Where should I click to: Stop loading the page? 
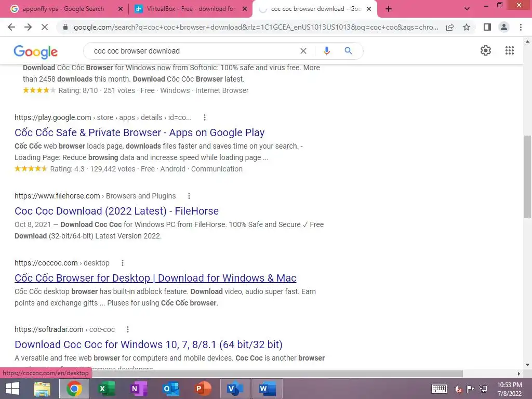[x=45, y=27]
